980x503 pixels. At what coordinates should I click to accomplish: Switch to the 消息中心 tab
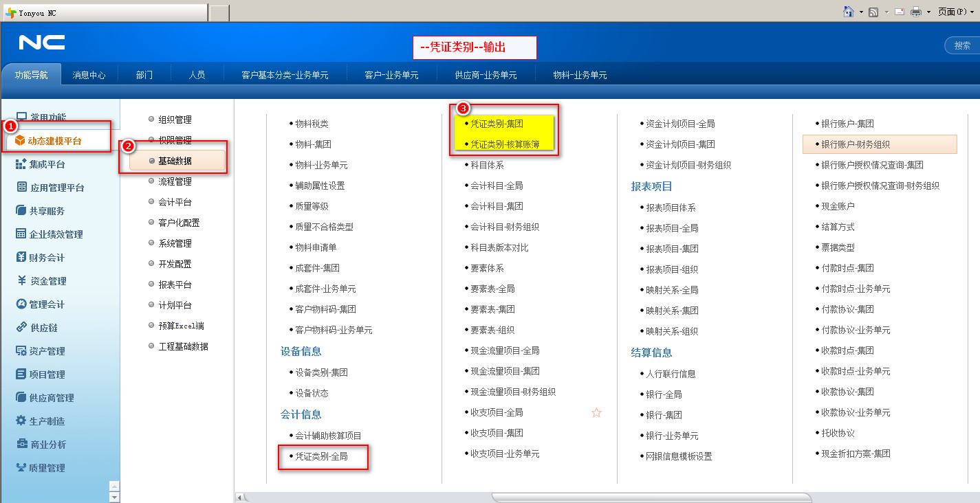click(x=89, y=75)
